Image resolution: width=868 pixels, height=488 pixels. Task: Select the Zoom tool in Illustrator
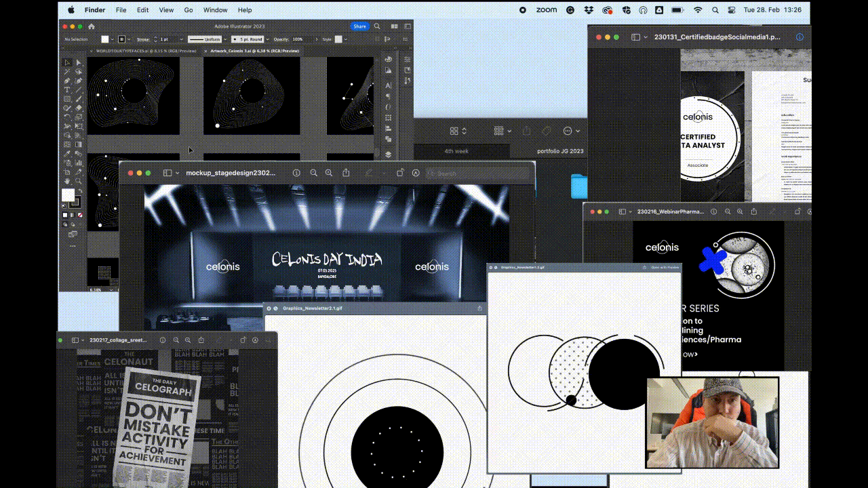[x=79, y=180]
